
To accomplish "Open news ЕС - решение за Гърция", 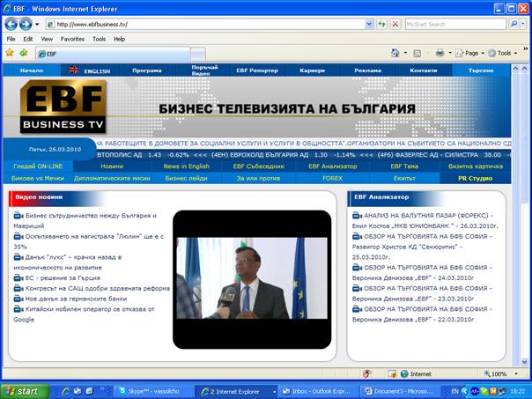I will [x=63, y=277].
